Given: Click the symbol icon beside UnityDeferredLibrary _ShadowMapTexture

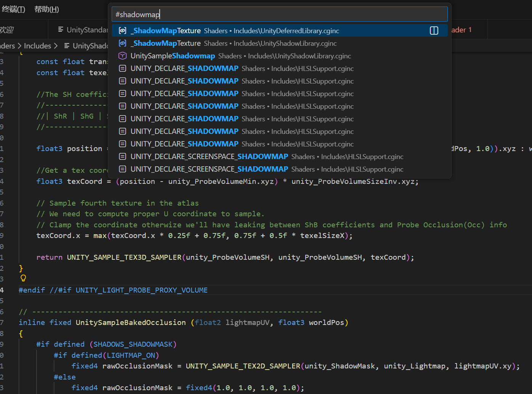Looking at the screenshot, I should click(122, 31).
